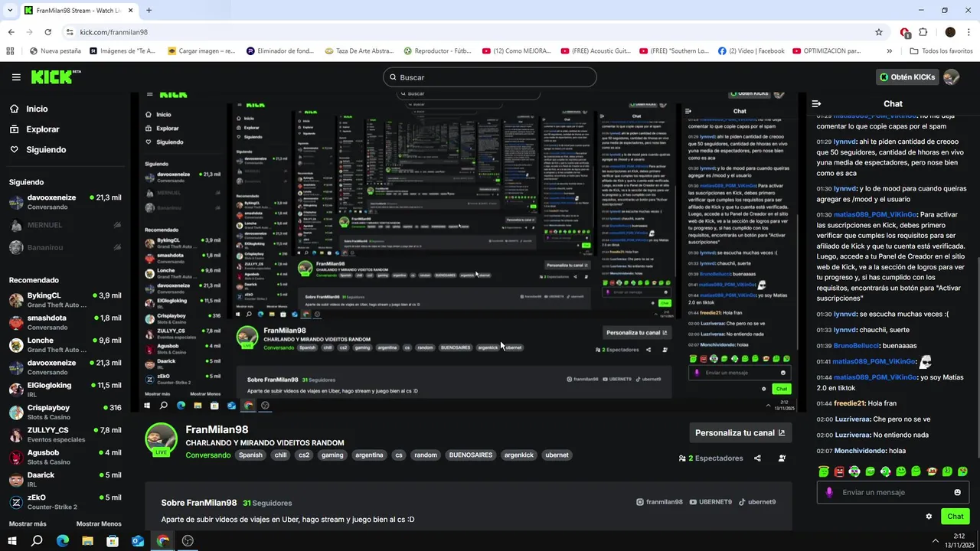Open Lonche recommended channel
Screen dimensions: 980x551
coord(65,345)
